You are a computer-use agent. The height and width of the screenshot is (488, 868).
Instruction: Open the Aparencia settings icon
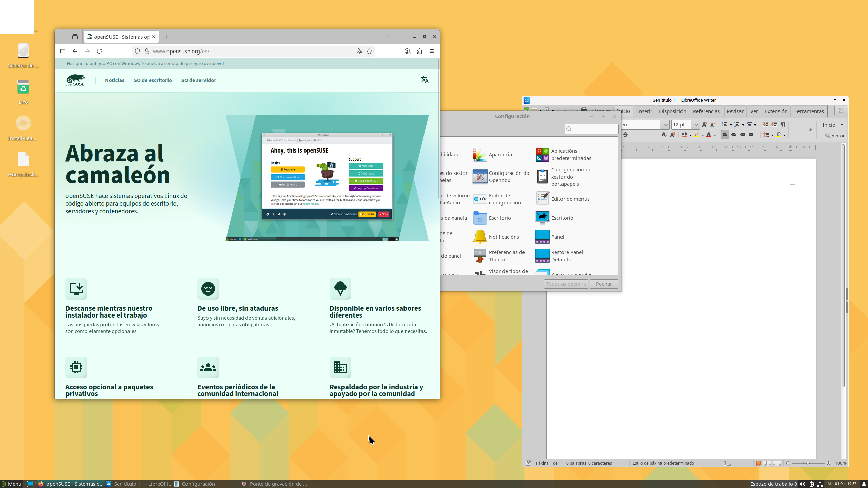coord(480,155)
